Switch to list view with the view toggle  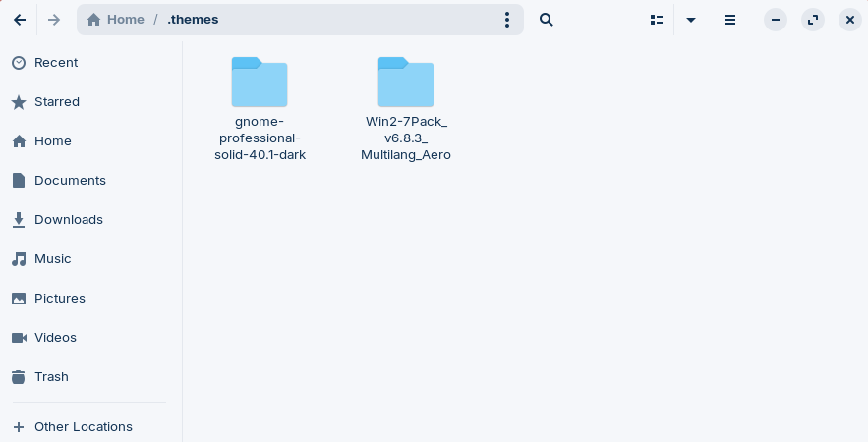(657, 20)
